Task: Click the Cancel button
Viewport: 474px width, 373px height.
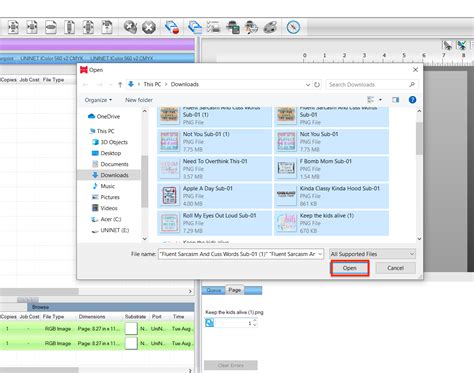Action: [396, 268]
